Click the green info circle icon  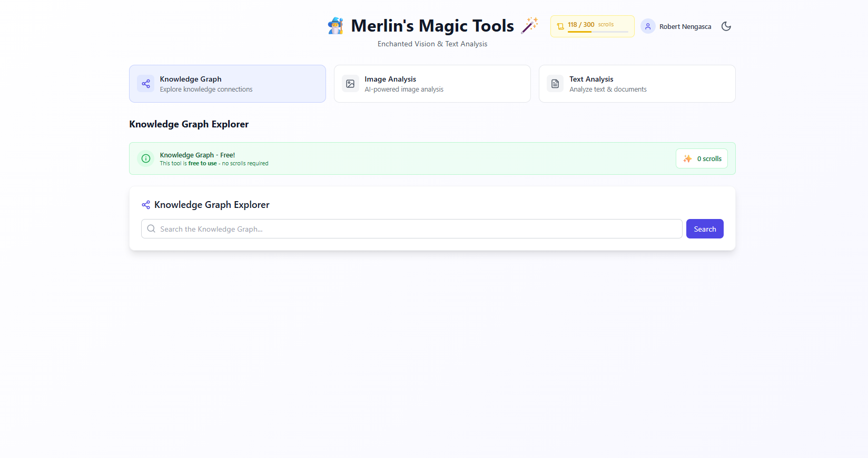146,158
